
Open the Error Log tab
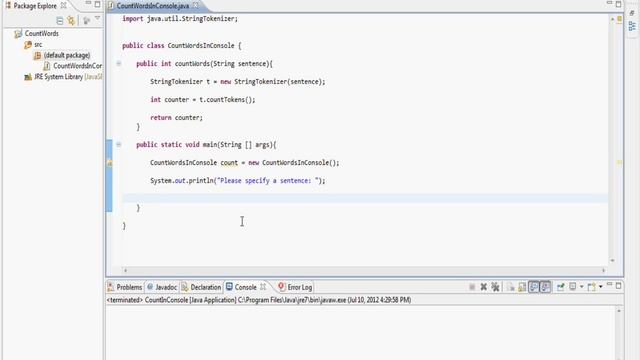click(295, 287)
